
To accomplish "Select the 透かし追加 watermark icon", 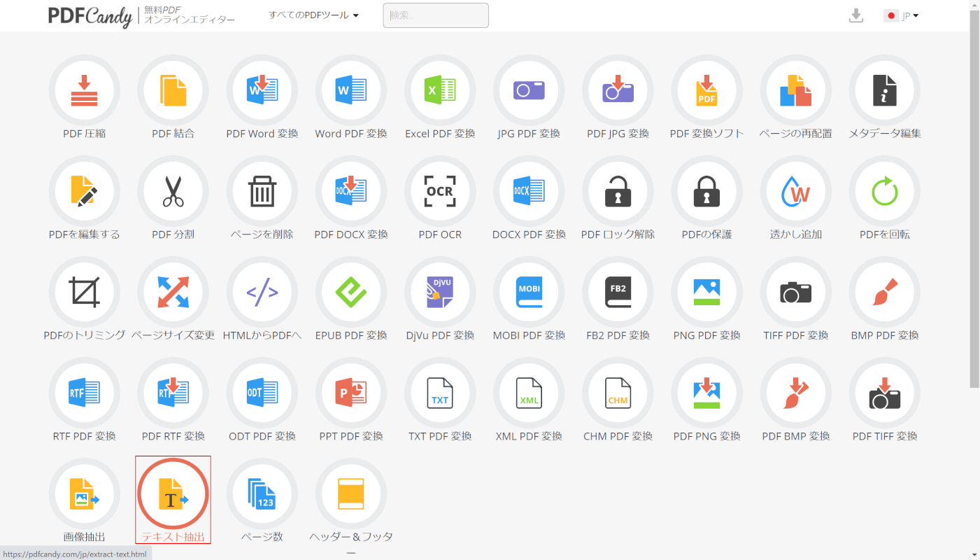I will tap(795, 192).
